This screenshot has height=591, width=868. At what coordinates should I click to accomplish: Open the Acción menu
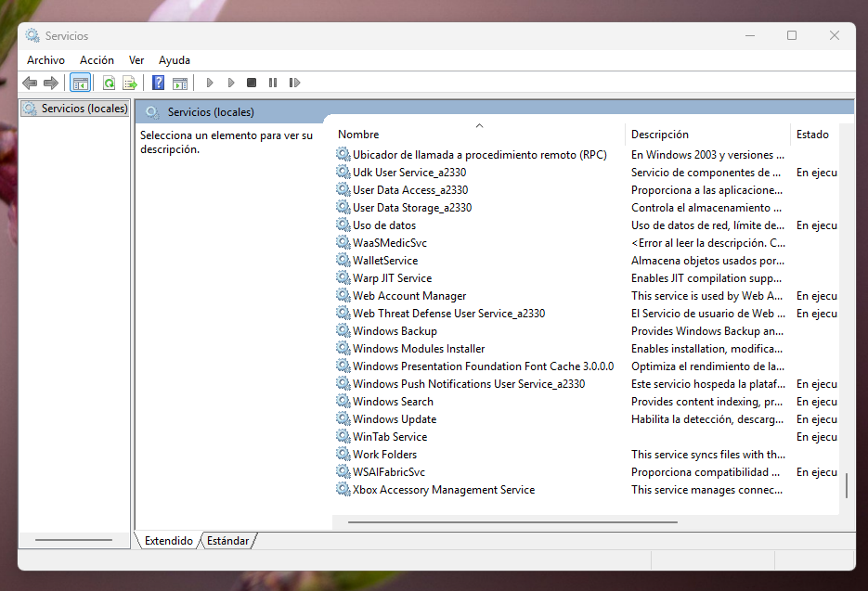(97, 59)
